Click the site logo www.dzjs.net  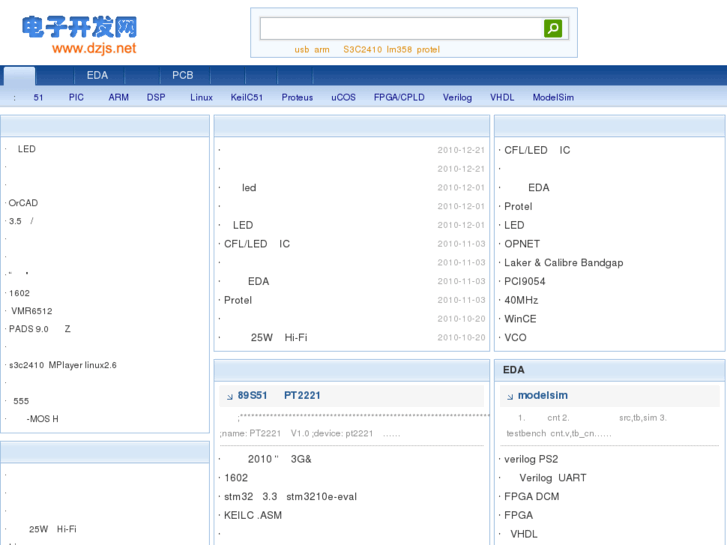79,35
